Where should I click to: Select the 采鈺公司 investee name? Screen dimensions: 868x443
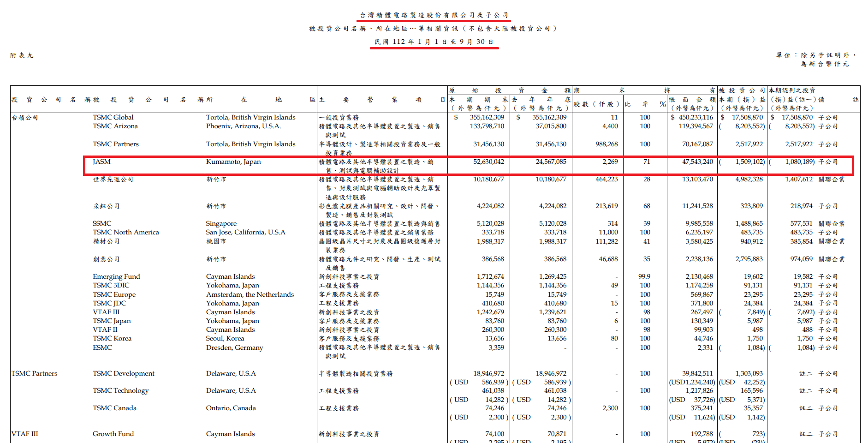click(x=106, y=206)
